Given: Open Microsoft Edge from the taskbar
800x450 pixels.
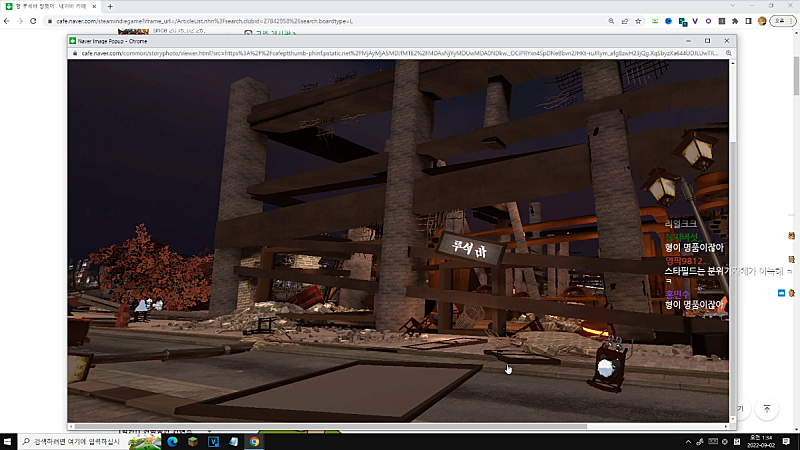Looking at the screenshot, I should (172, 442).
